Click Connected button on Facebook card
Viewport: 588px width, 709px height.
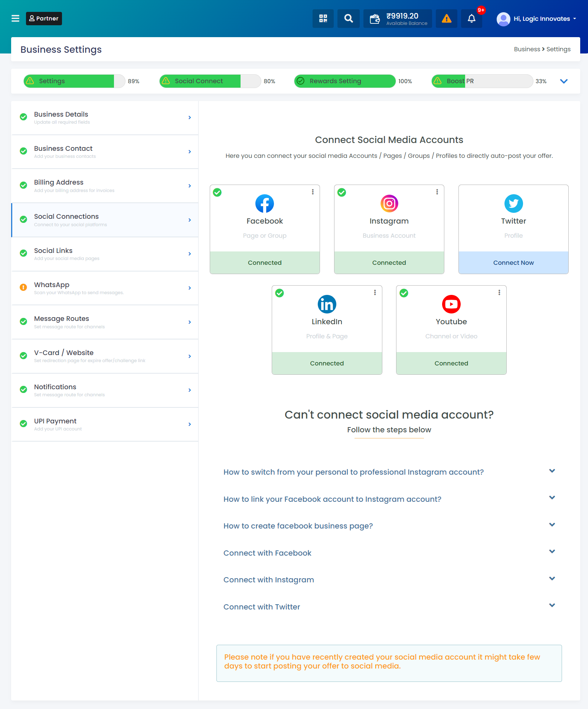pos(265,263)
